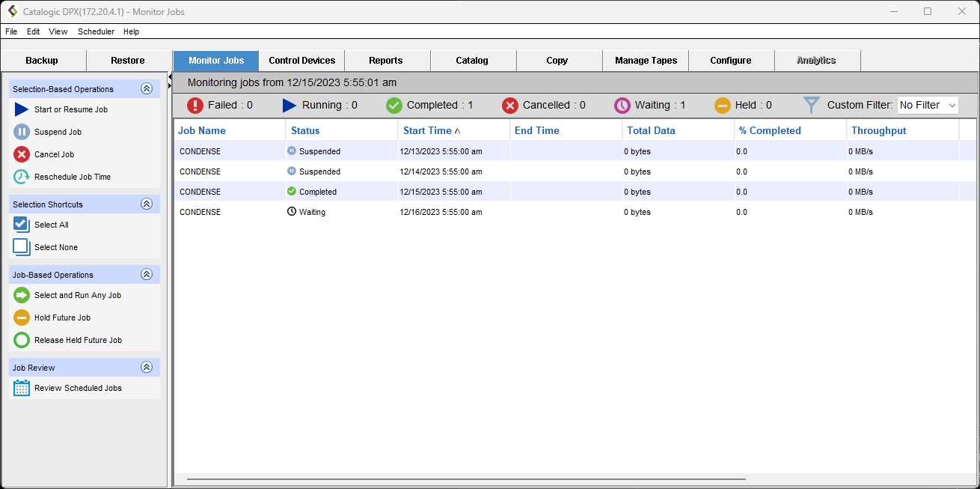Click the Select All checkbox icon
Image resolution: width=980 pixels, height=489 pixels.
coord(22,225)
